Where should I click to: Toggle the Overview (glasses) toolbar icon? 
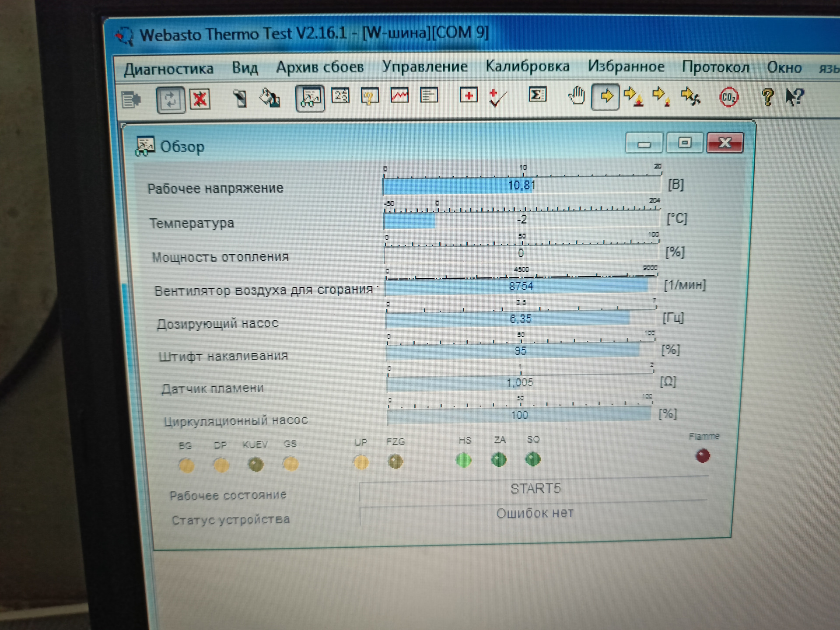[x=310, y=98]
